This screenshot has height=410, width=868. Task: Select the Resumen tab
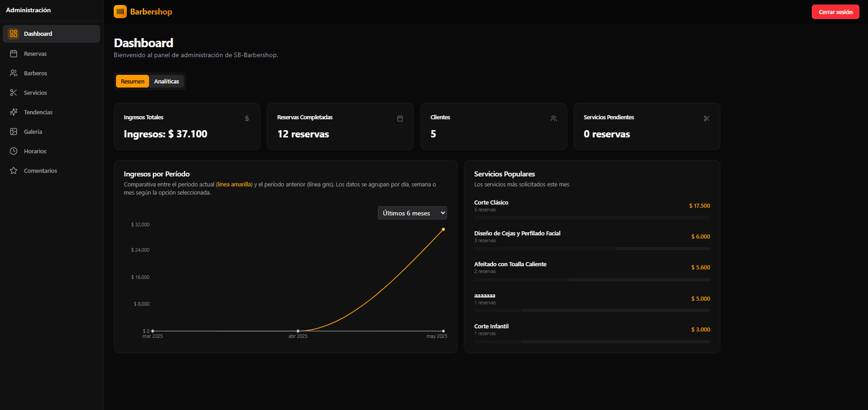tap(132, 82)
